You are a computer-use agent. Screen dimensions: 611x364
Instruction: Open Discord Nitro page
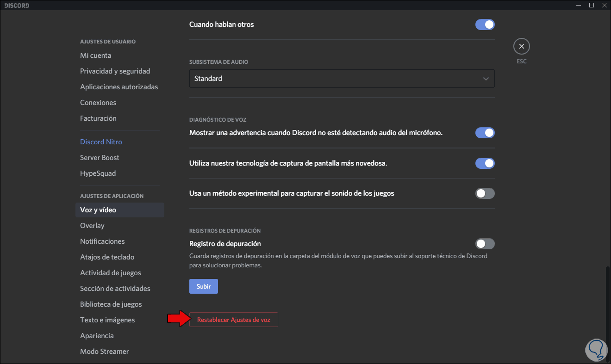[x=101, y=142]
